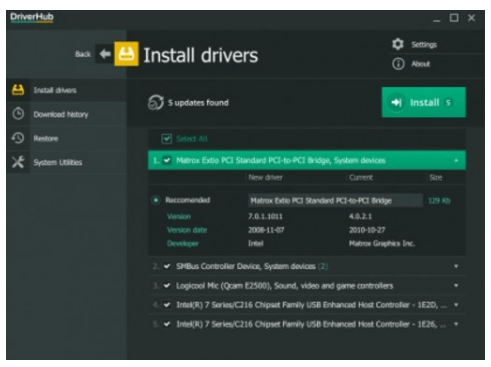Click the DriverHub logo
Screen dimensions: 491x367
click(32, 17)
